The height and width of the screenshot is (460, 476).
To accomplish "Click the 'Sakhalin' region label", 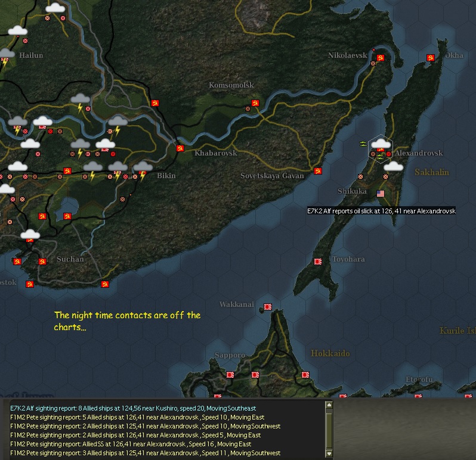I will click(x=432, y=172).
